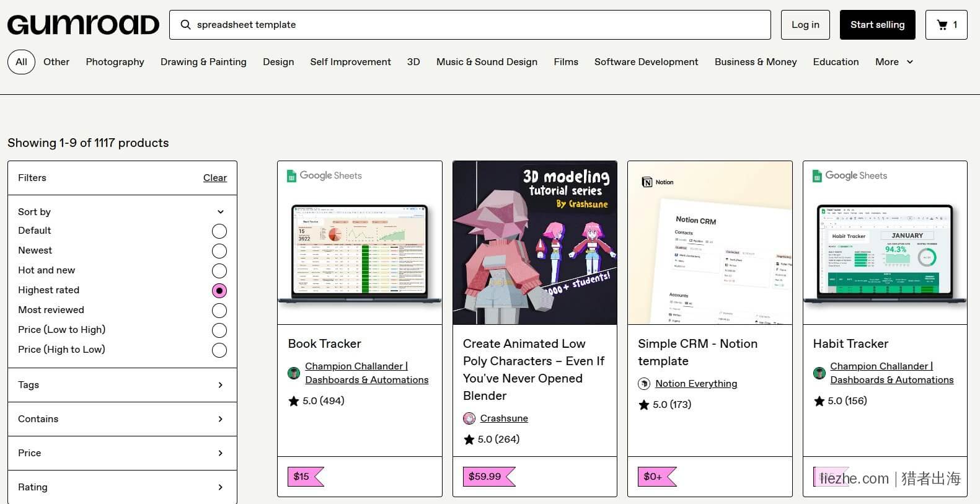
Task: Select the Default sort option
Action: pos(219,231)
